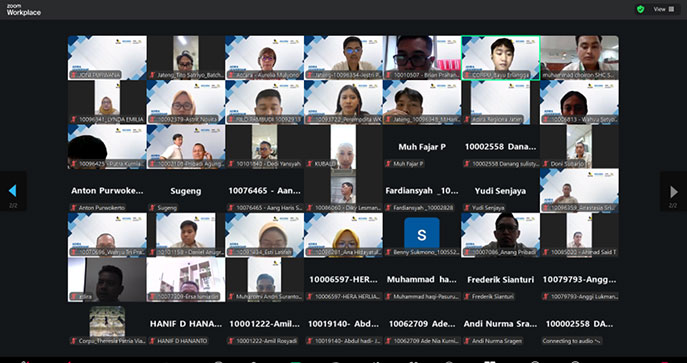Open the View layout menu
Image resolution: width=687 pixels, height=363 pixels.
pos(664,9)
